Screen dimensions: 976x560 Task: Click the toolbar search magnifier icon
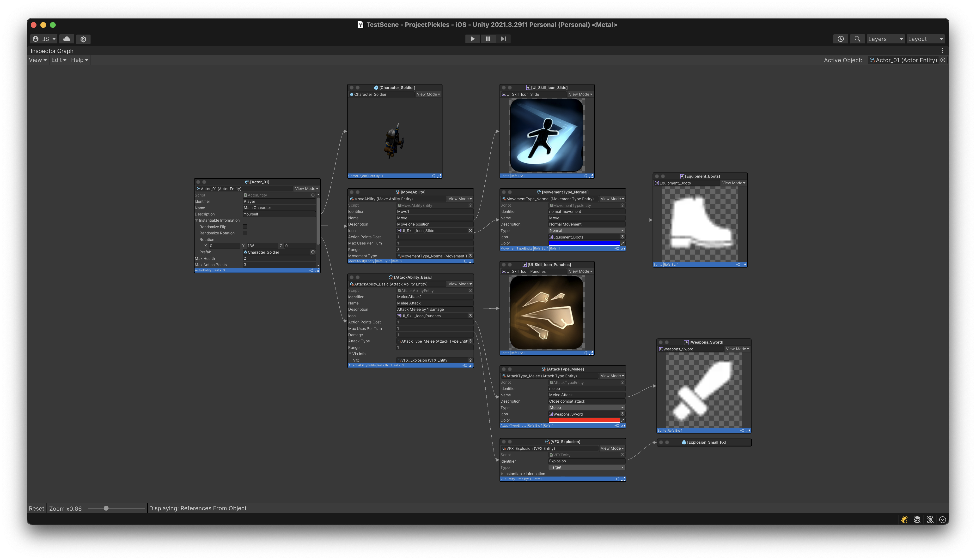(x=857, y=39)
